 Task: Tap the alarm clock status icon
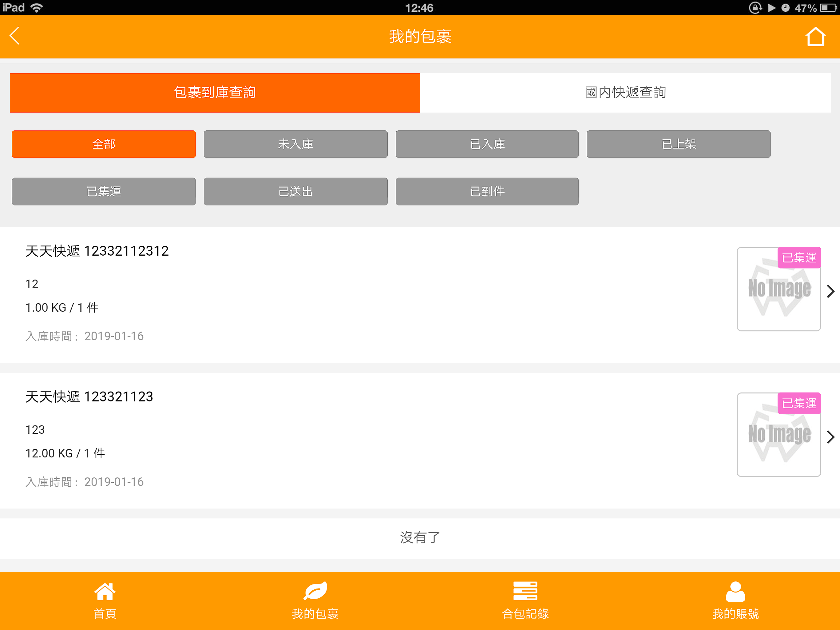pos(785,8)
